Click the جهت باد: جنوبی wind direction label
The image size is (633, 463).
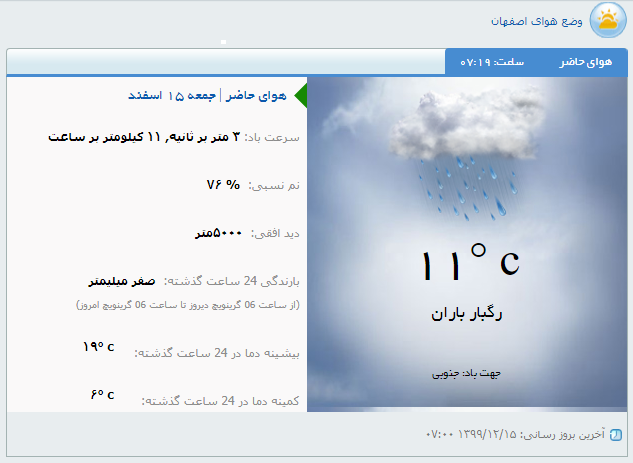pos(465,373)
